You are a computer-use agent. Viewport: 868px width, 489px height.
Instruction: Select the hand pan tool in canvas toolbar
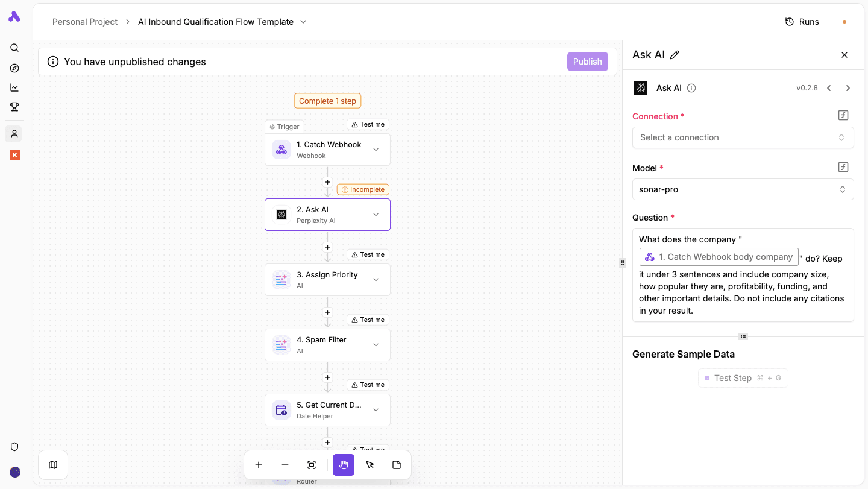[x=344, y=465]
